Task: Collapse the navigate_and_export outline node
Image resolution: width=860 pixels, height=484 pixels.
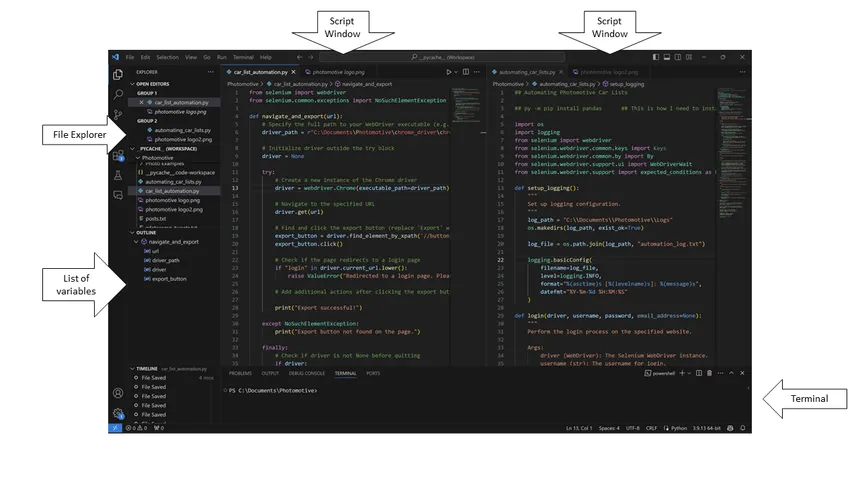Action: (x=137, y=242)
